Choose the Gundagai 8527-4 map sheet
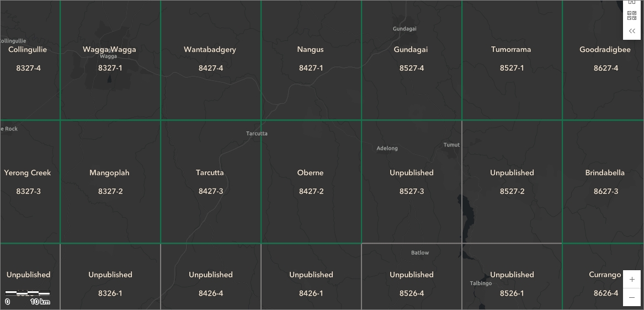This screenshot has height=310, width=644. pyautogui.click(x=412, y=60)
